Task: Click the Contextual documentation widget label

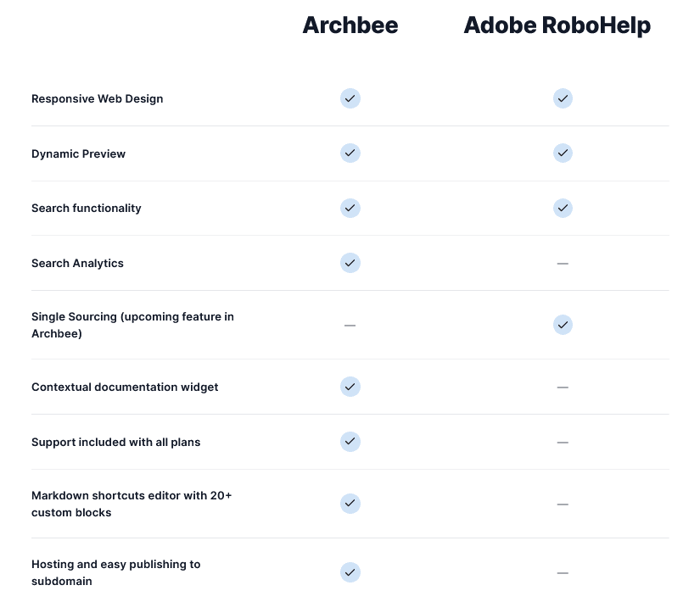Action: pyautogui.click(x=125, y=387)
